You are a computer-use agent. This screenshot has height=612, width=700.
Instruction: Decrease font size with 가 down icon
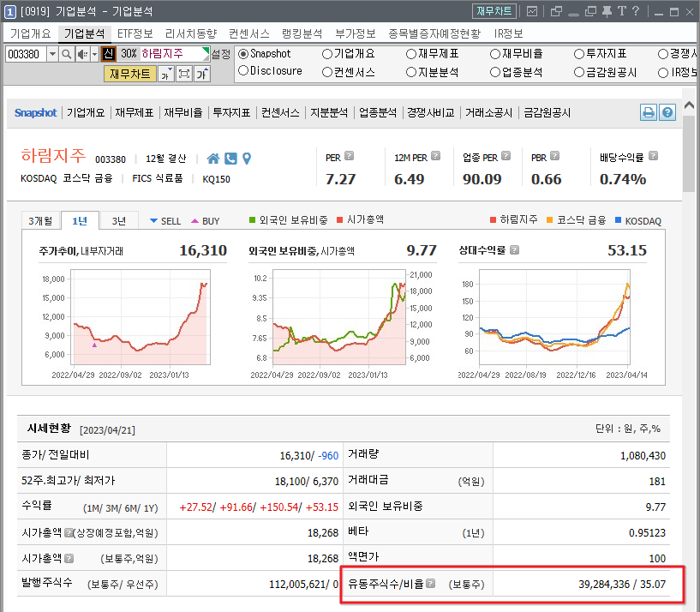(x=166, y=75)
